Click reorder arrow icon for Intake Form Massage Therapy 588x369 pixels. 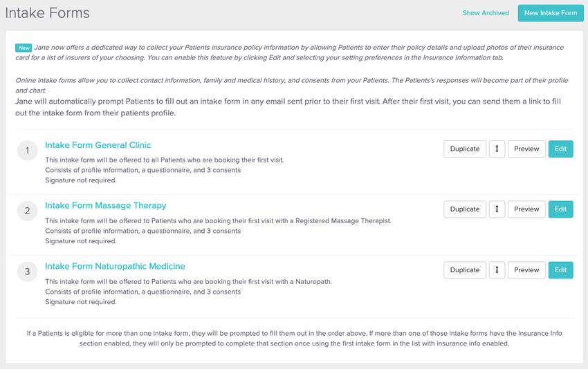point(497,209)
